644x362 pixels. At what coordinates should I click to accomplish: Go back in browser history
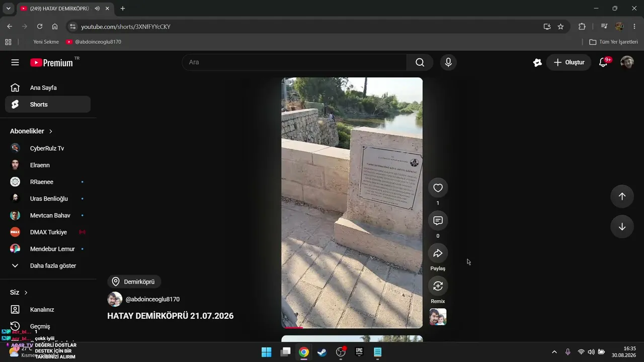click(10, 27)
